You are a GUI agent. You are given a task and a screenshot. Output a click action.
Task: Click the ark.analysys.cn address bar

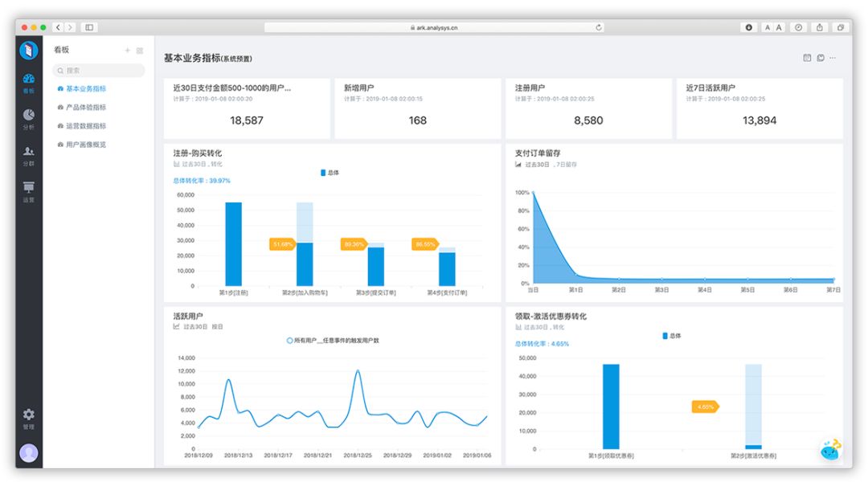(434, 27)
